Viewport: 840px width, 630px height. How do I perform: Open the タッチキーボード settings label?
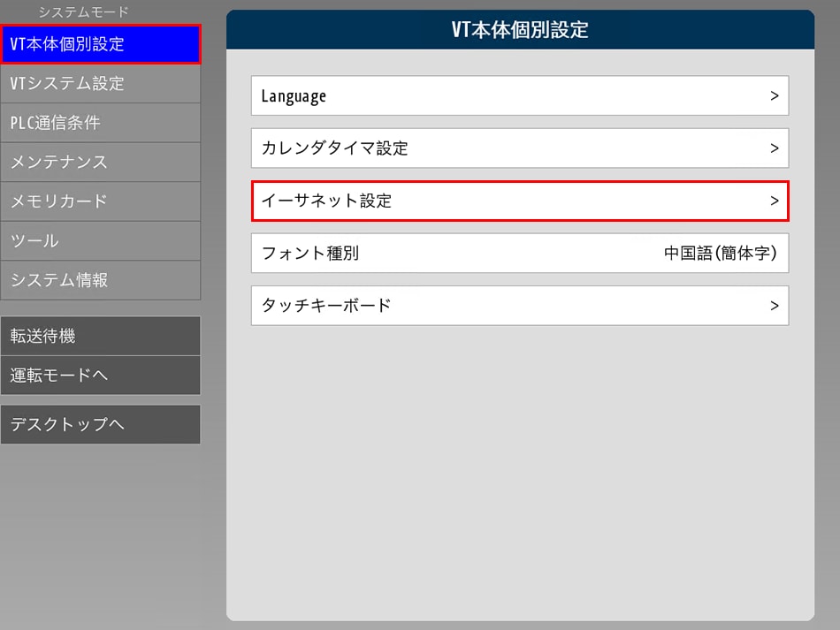[x=326, y=306]
